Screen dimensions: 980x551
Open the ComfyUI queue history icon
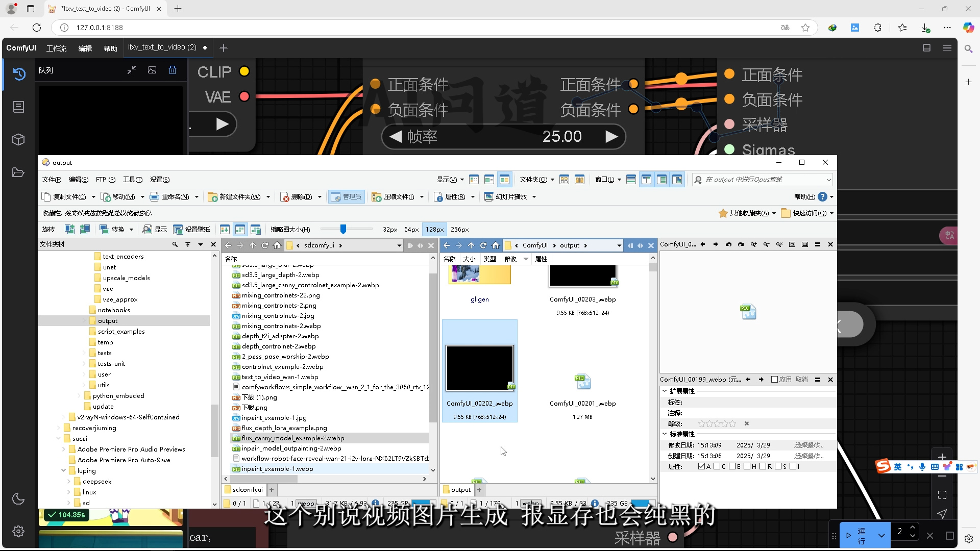pos(19,74)
